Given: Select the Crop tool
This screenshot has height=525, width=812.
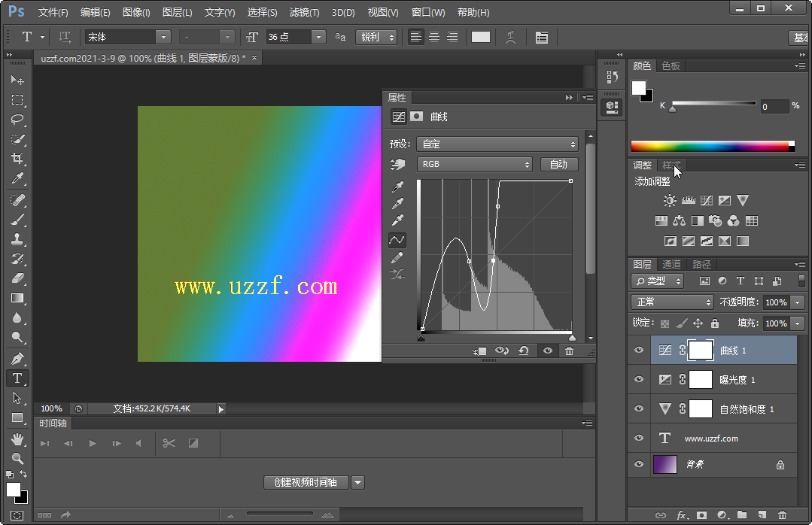Looking at the screenshot, I should click(x=17, y=159).
